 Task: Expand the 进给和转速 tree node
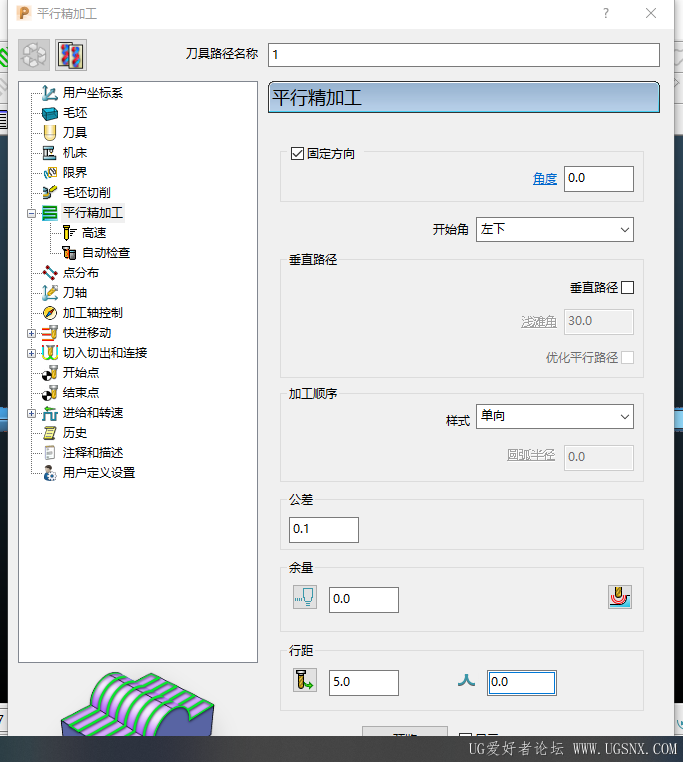(x=32, y=414)
